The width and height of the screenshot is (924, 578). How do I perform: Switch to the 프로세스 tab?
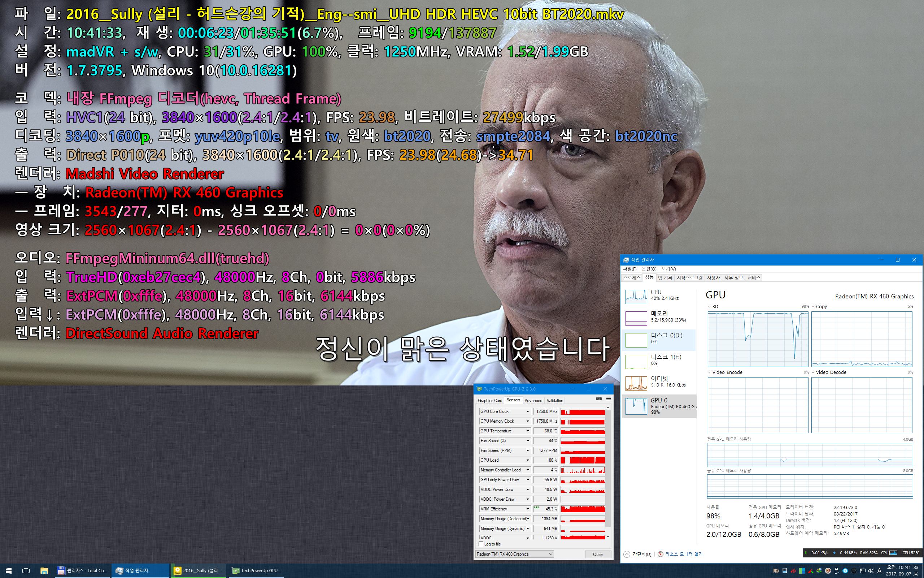coord(632,278)
